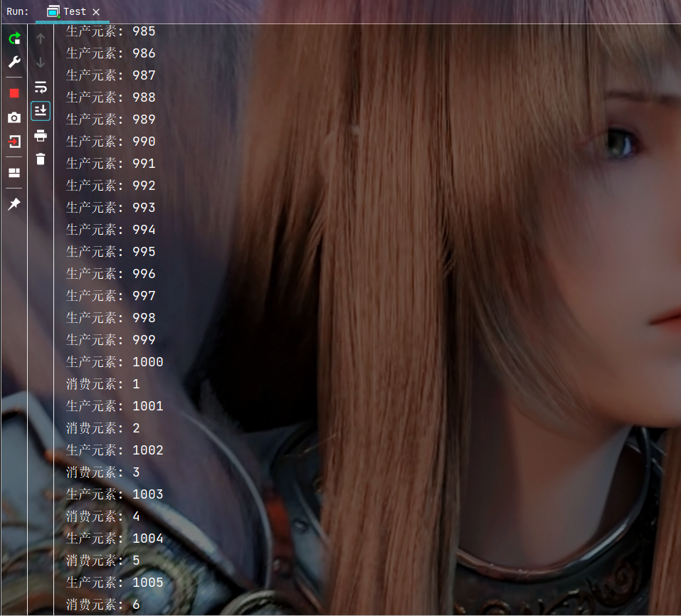681x616 pixels.
Task: Click console line 生产元素: 995
Action: point(111,252)
